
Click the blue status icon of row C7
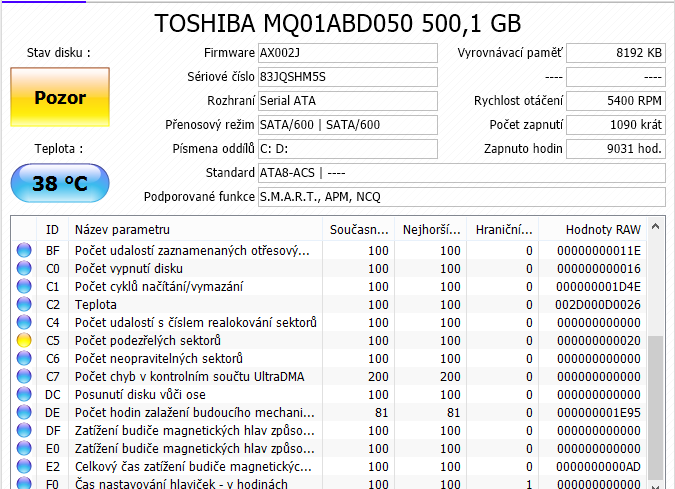(x=24, y=377)
